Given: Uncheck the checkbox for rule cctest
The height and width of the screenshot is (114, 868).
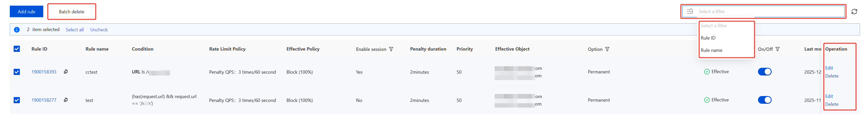Looking at the screenshot, I should (17, 72).
